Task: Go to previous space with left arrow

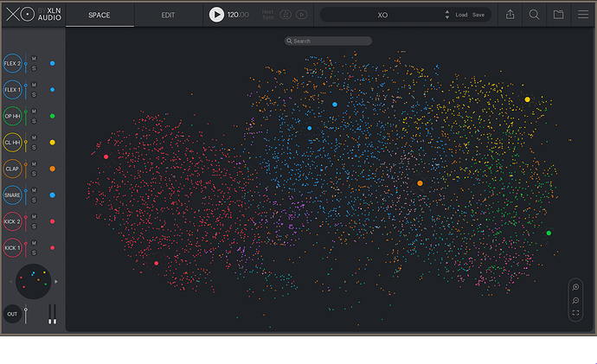Action: 10,282
